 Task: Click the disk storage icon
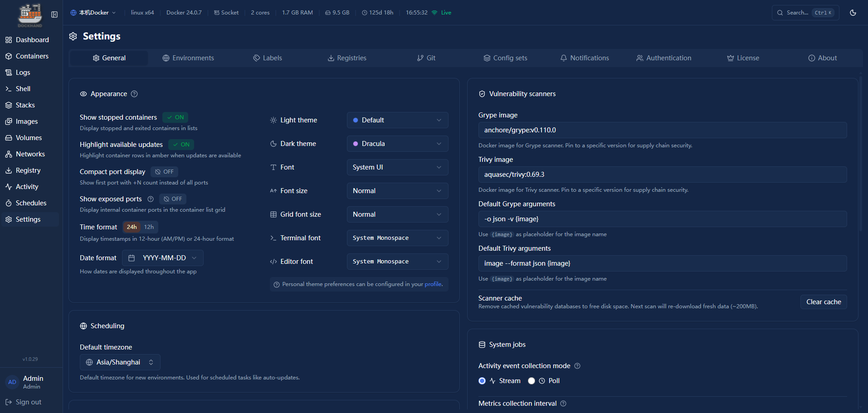328,13
